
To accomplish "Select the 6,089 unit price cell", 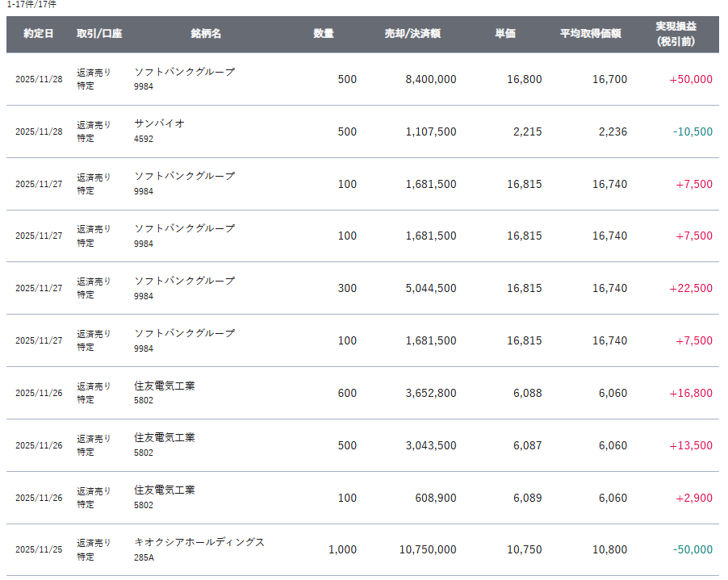I will [x=527, y=498].
